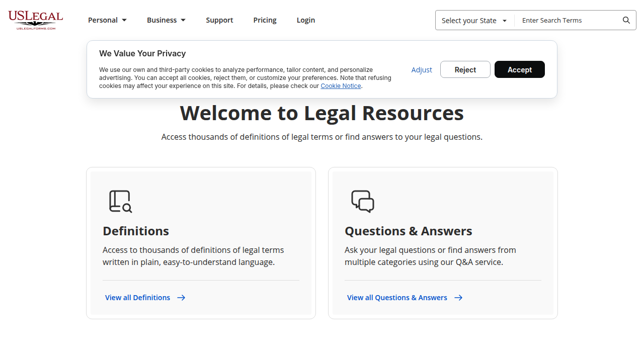Click the We Value Your Privacy title

pos(142,53)
